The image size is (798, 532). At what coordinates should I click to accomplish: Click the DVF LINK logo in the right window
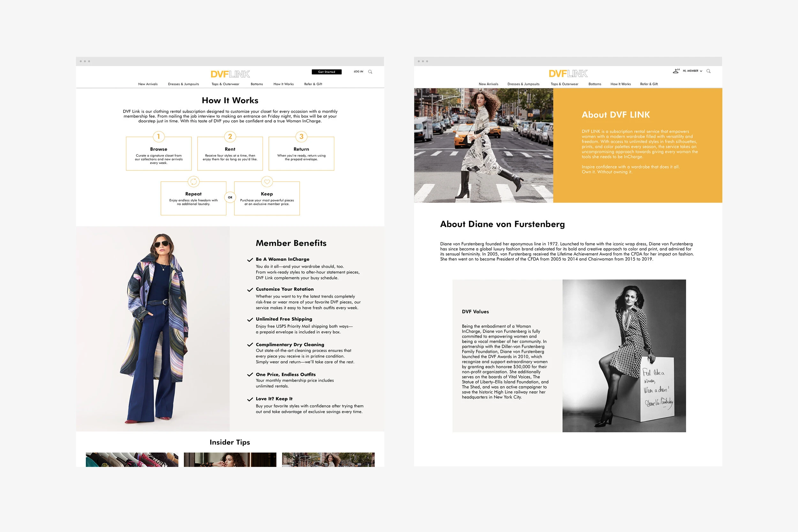pos(568,73)
